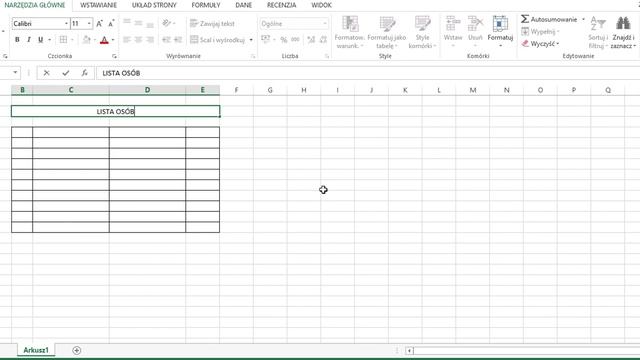Toggle Italic formatting

tap(29, 40)
